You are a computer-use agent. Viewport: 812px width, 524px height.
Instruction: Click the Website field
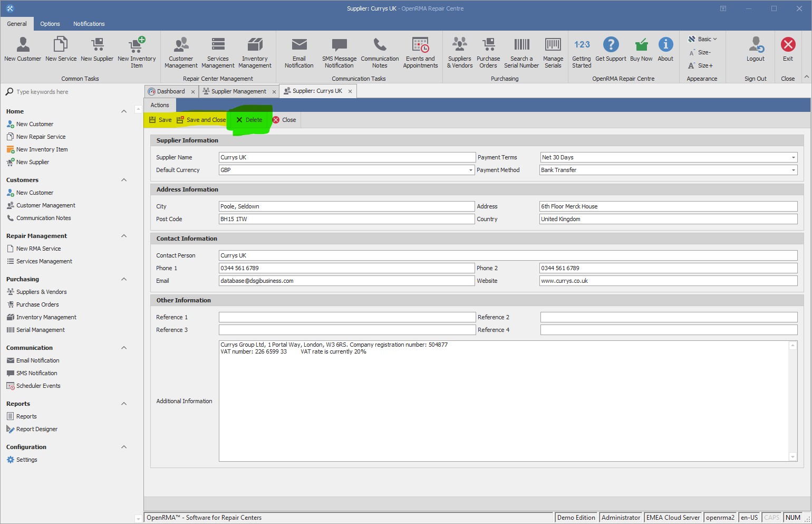pyautogui.click(x=668, y=281)
